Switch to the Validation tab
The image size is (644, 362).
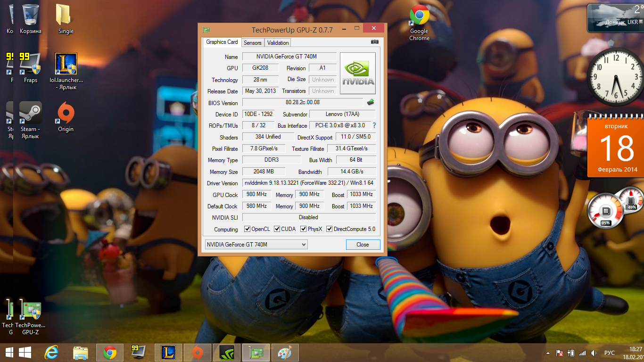coord(278,43)
